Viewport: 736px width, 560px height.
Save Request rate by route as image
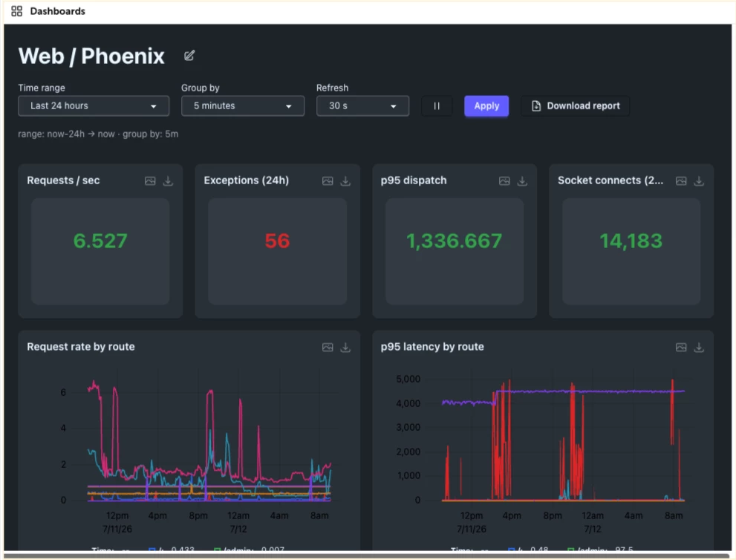pyautogui.click(x=328, y=348)
